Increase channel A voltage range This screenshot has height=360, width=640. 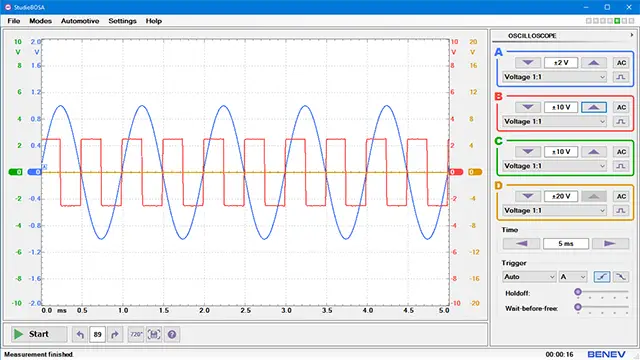(x=594, y=63)
